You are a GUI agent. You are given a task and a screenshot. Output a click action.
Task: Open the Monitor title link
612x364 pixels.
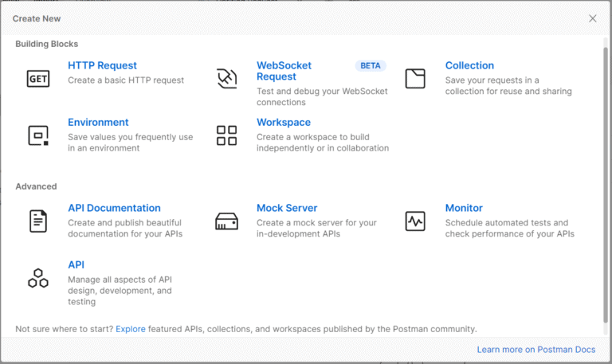pos(464,209)
